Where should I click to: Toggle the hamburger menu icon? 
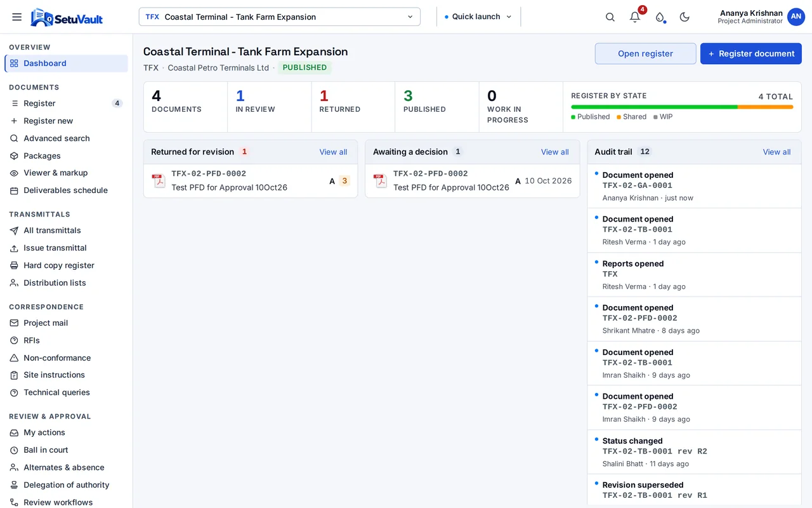(17, 17)
